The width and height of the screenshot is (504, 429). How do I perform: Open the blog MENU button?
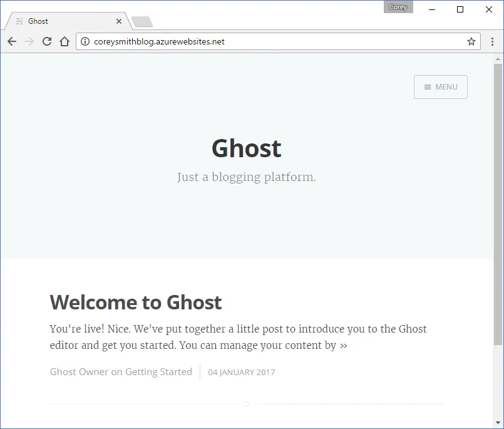tap(440, 87)
